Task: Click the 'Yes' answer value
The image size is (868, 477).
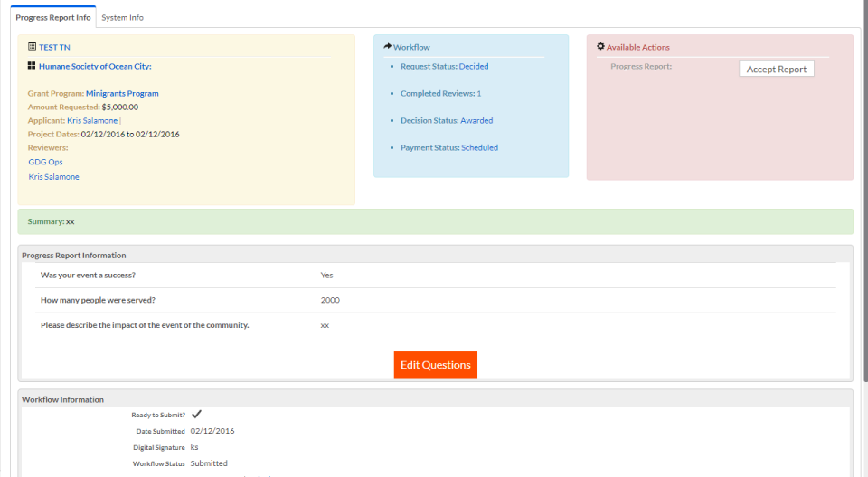Action: [x=326, y=275]
